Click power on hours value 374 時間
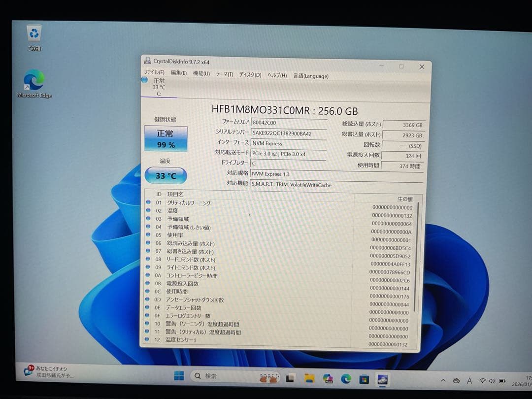This screenshot has width=532, height=399. tap(402, 166)
